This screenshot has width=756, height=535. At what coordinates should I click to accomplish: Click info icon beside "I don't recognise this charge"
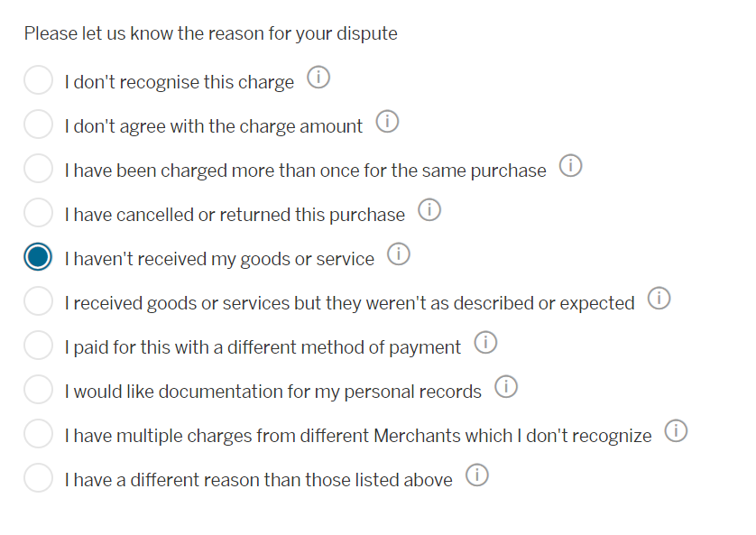click(318, 78)
